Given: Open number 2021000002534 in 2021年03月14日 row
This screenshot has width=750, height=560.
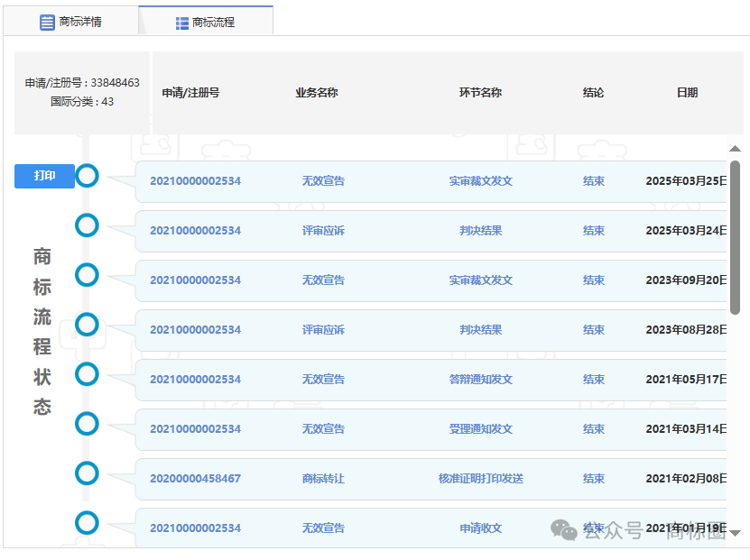Looking at the screenshot, I should pos(195,429).
